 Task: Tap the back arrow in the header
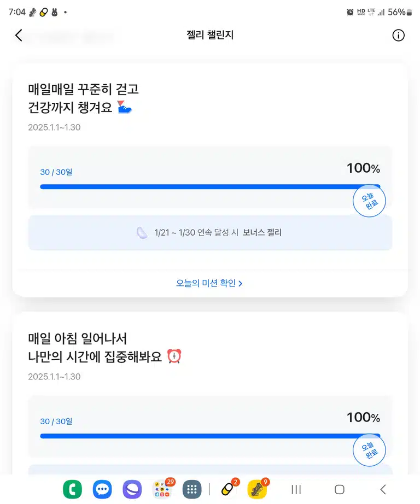19,36
